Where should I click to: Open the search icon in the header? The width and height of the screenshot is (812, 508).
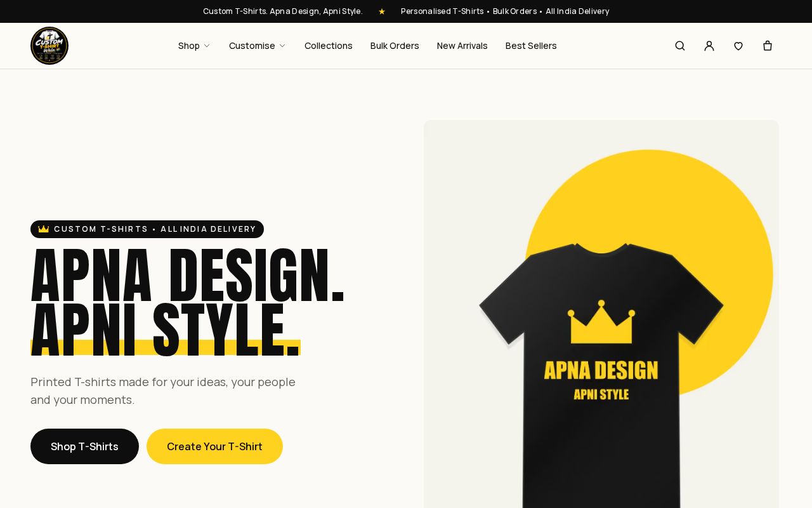point(680,46)
